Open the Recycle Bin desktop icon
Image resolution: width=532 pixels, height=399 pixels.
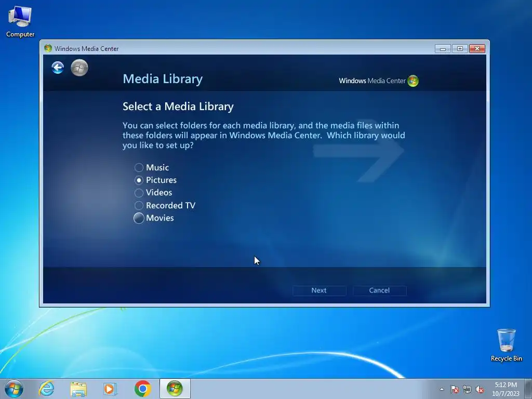click(x=506, y=345)
